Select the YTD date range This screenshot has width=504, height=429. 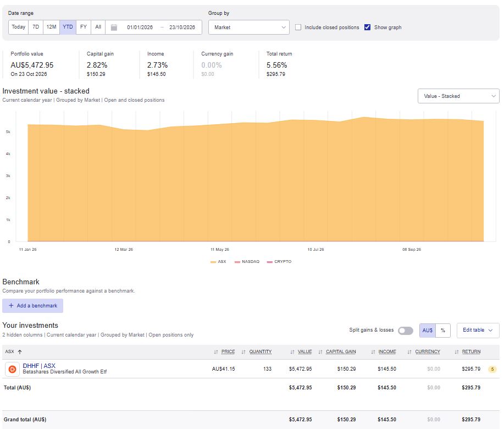coord(68,27)
